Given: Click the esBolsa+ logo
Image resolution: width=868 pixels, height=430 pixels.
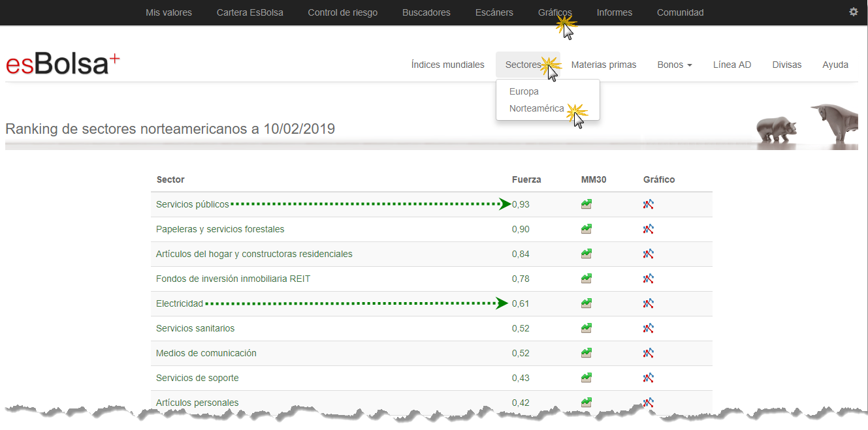Looking at the screenshot, I should pyautogui.click(x=63, y=64).
